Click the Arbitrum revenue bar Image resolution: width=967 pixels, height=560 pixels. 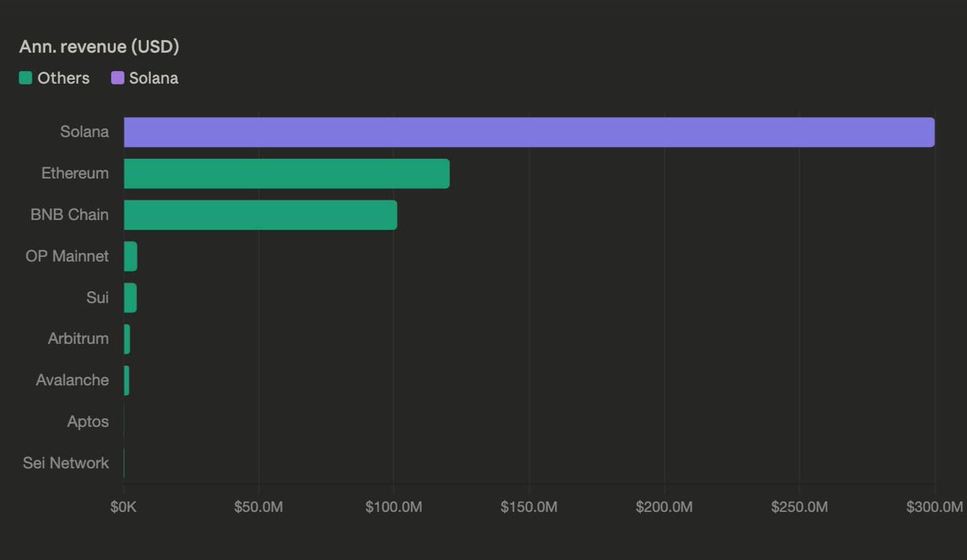(x=127, y=339)
